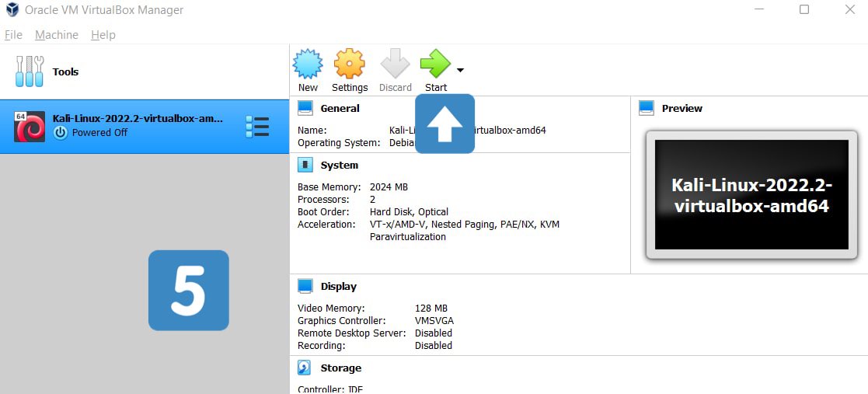Select the Tools item in the sidebar
This screenshot has width=868, height=394.
[145, 71]
